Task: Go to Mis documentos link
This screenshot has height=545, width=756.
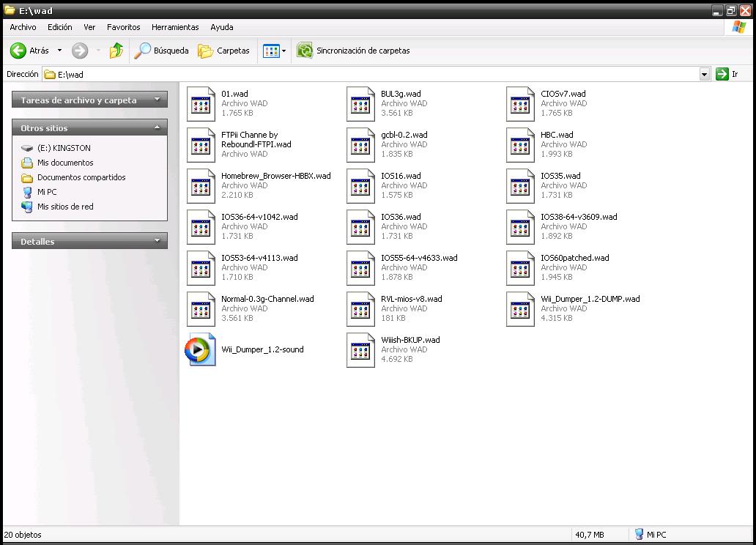Action: coord(64,163)
